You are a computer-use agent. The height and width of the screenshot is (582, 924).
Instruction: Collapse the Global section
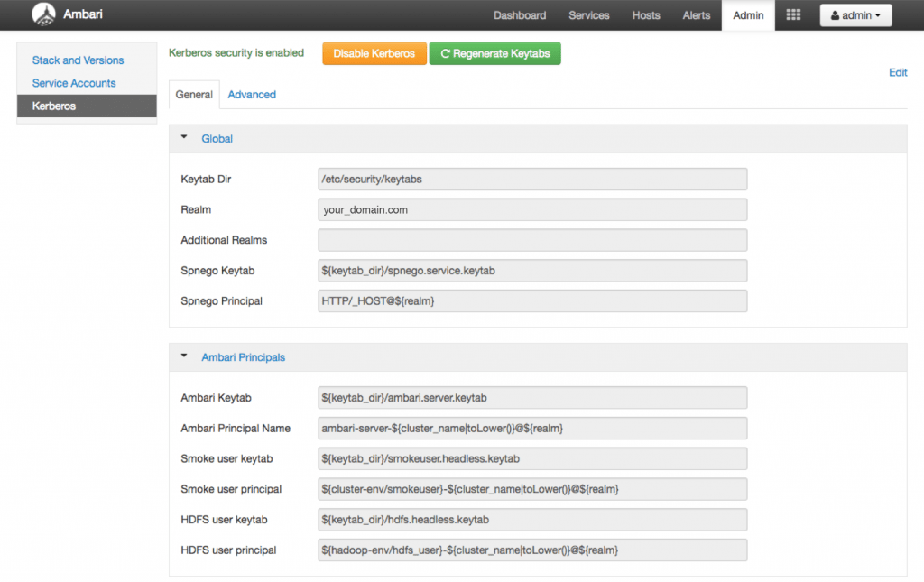[x=185, y=138]
